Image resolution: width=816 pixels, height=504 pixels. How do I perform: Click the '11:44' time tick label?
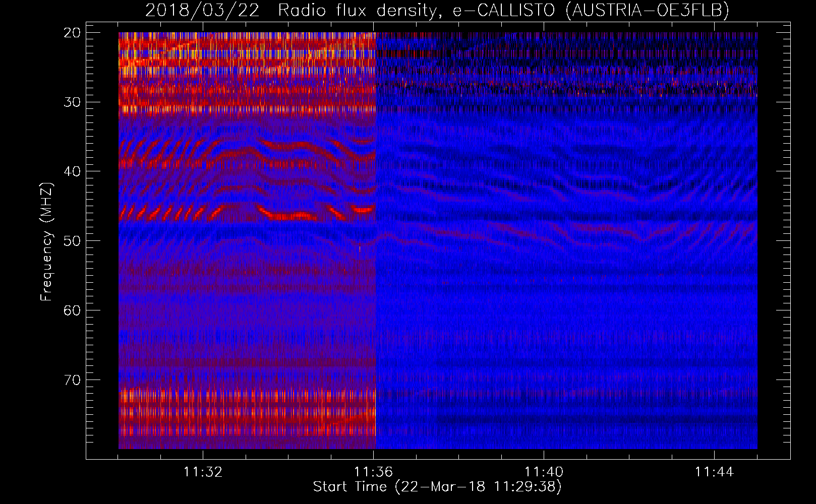[714, 472]
